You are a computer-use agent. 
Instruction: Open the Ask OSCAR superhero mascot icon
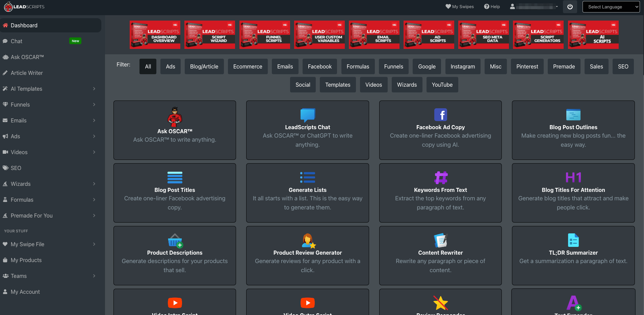175,117
